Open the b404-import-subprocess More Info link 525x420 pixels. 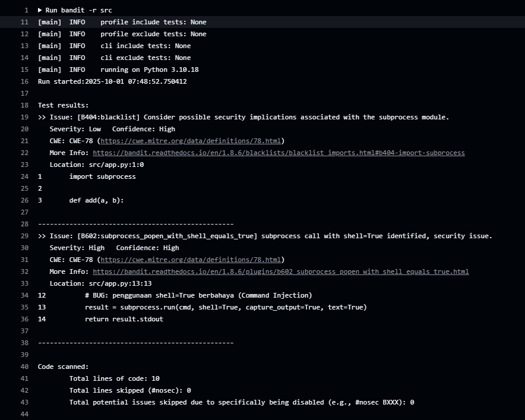tap(279, 153)
